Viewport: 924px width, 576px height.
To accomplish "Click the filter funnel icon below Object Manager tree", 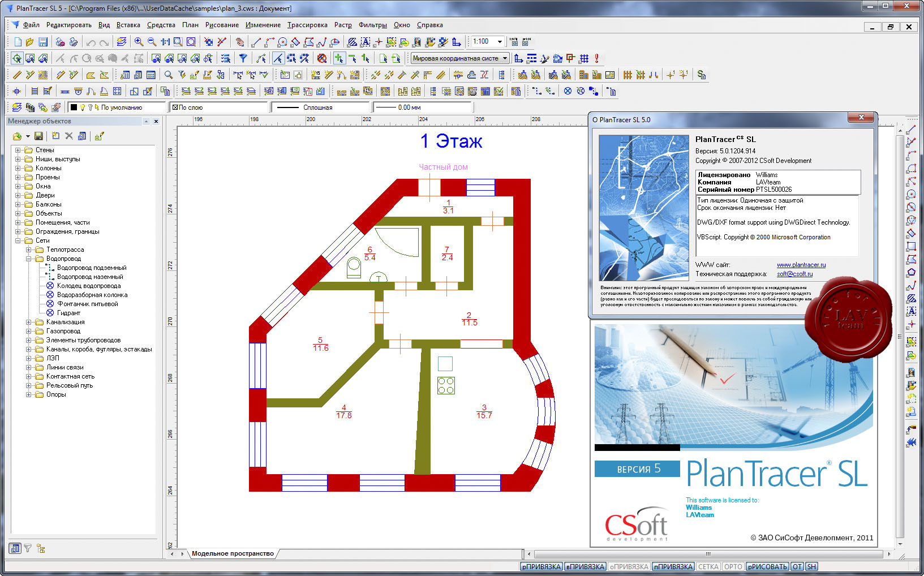I will [28, 548].
